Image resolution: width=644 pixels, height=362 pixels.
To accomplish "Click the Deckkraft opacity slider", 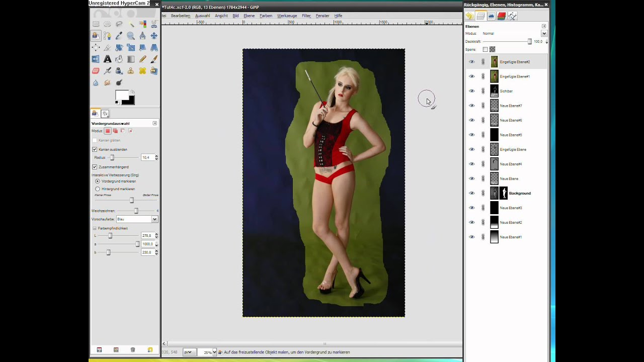I will (x=507, y=41).
